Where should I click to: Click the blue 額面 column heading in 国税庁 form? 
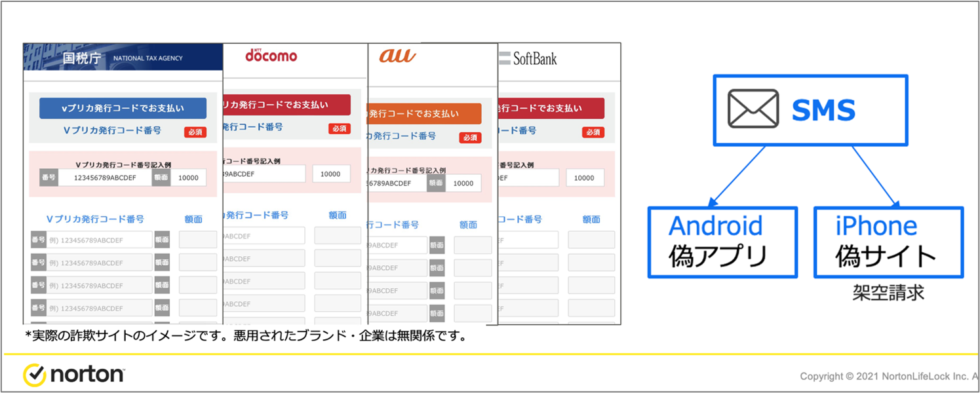193,219
